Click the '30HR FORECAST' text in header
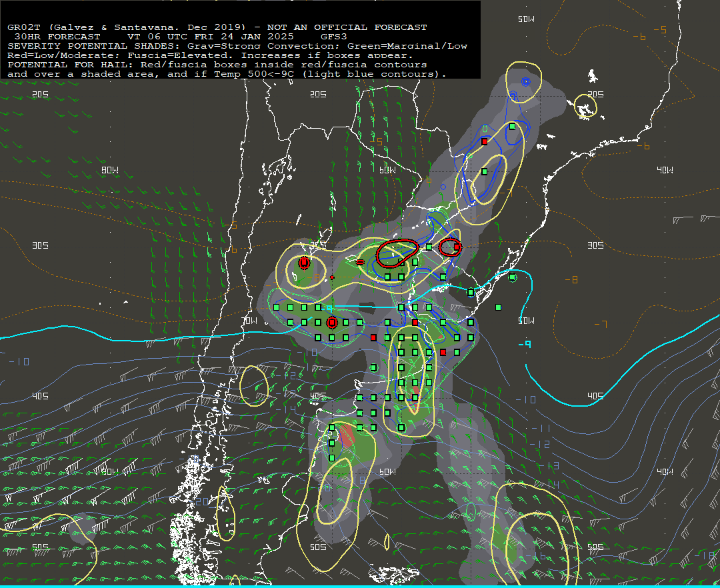The height and width of the screenshot is (588, 720). pos(57,37)
